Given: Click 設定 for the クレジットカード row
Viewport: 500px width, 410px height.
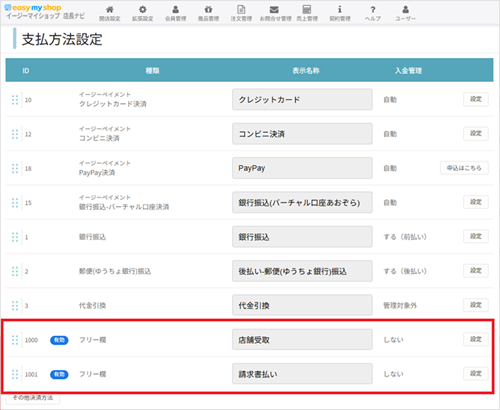Looking at the screenshot, I should (476, 99).
